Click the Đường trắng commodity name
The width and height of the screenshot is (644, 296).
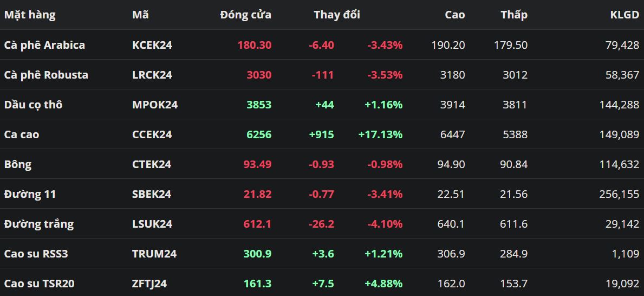tap(38, 224)
